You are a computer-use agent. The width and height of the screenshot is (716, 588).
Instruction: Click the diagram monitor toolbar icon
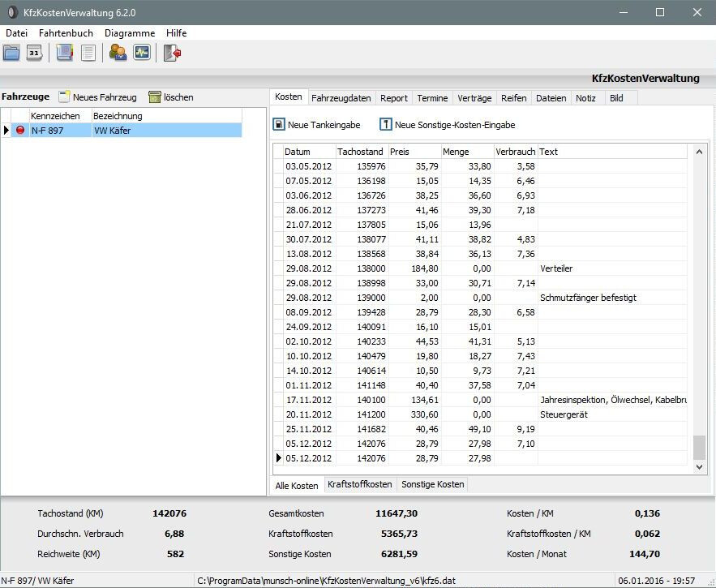tap(142, 54)
